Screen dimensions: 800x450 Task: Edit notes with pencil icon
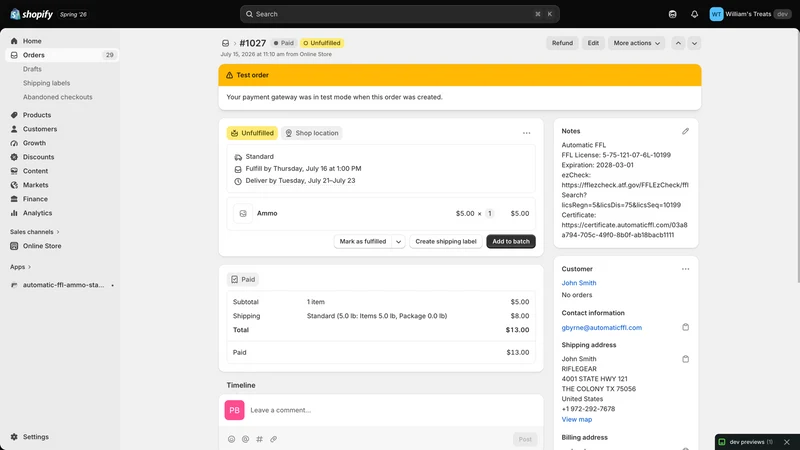point(685,131)
